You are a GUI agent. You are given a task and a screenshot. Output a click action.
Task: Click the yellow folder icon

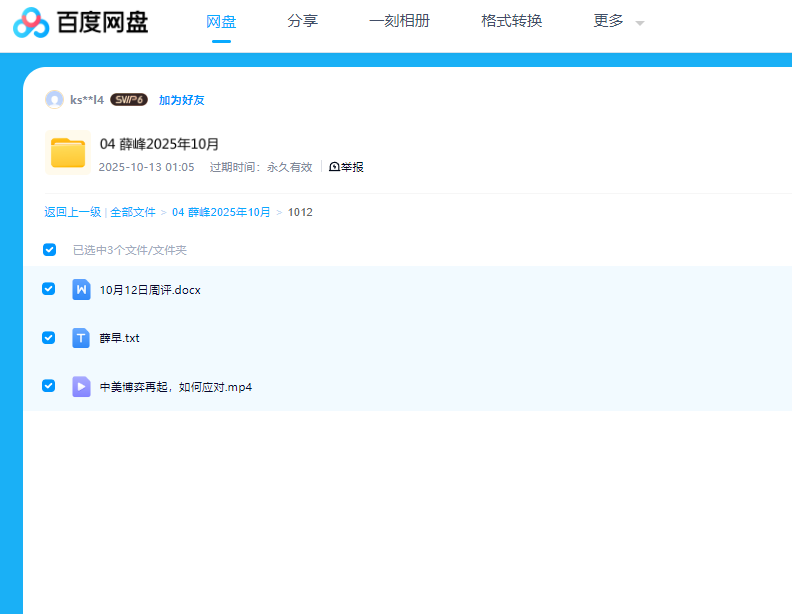pos(68,153)
